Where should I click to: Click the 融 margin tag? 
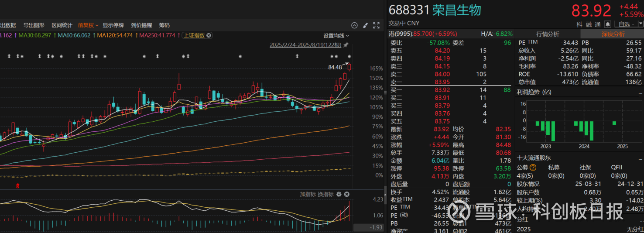pyautogui.click(x=589, y=24)
